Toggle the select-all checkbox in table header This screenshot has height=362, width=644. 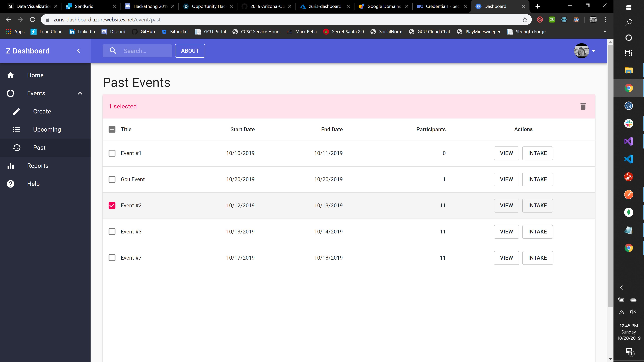[112, 129]
